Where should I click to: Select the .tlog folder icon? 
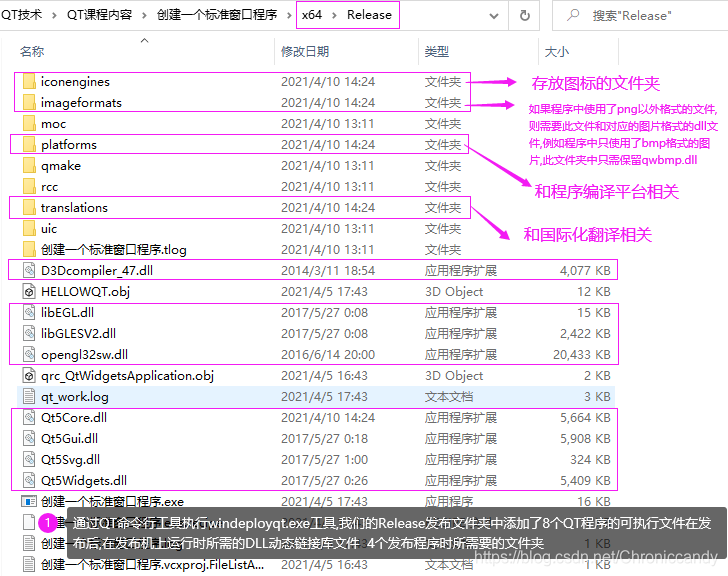(29, 250)
